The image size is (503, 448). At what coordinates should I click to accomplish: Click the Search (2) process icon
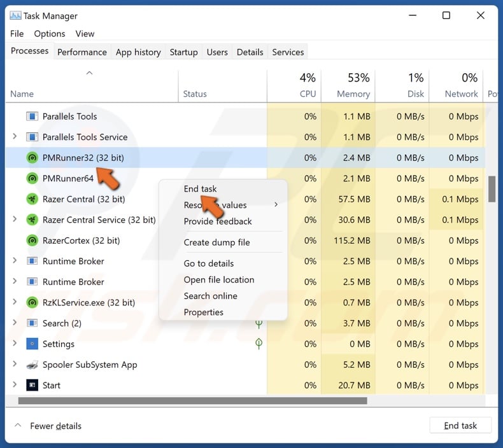[x=32, y=323]
